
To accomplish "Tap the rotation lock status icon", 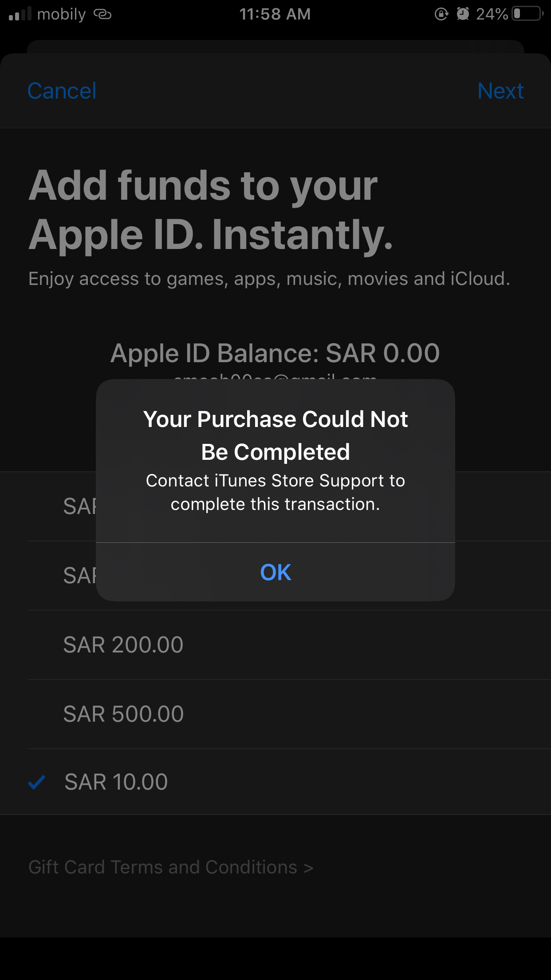I will coord(441,14).
